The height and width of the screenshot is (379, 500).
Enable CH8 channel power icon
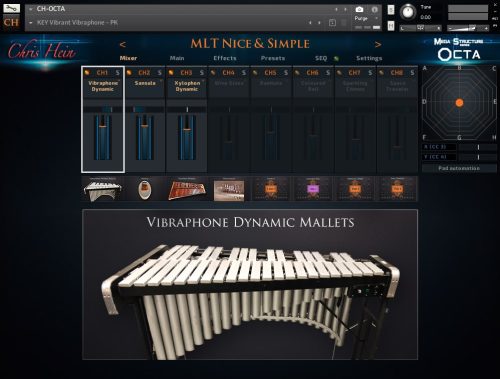coord(382,72)
